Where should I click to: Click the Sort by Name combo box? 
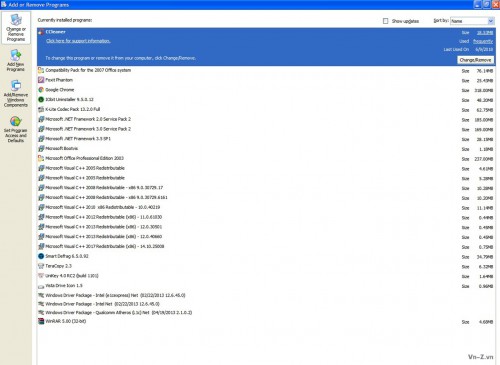click(x=472, y=21)
